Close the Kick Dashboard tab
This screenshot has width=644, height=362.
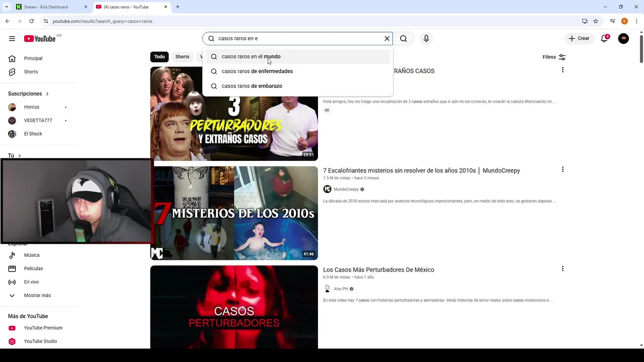coord(86,7)
